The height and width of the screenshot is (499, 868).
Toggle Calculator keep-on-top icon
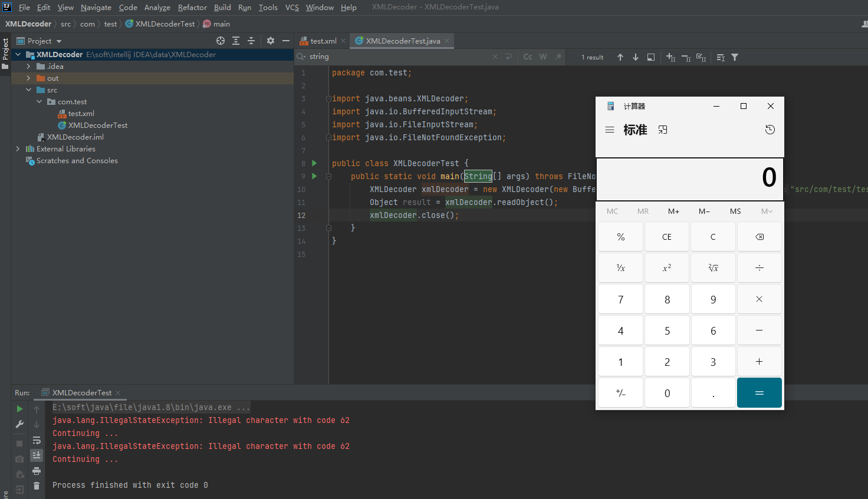(x=663, y=130)
